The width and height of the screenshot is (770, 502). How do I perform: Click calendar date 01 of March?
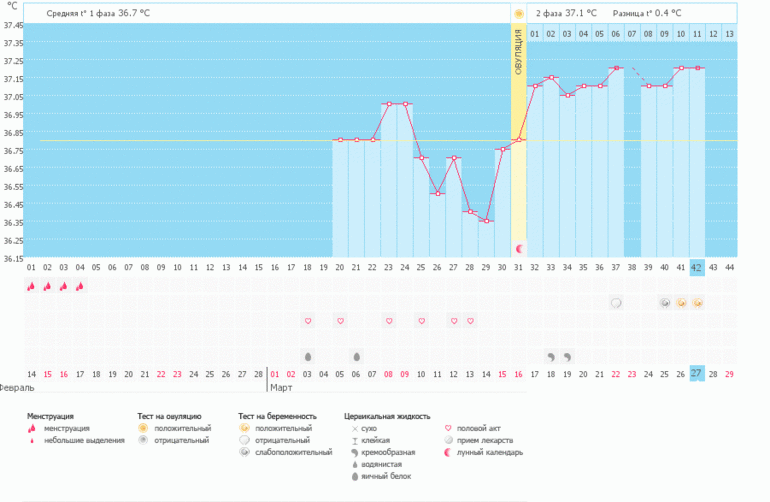click(x=275, y=374)
